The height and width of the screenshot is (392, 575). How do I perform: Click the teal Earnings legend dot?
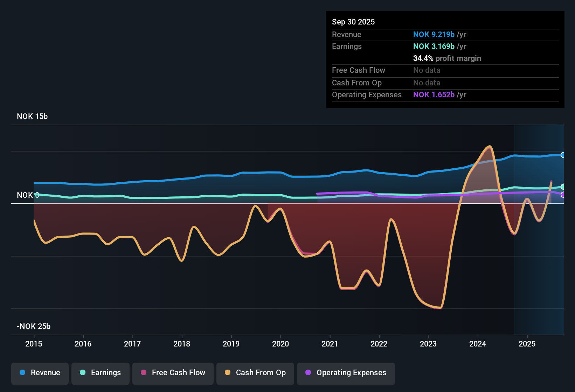[x=83, y=373]
